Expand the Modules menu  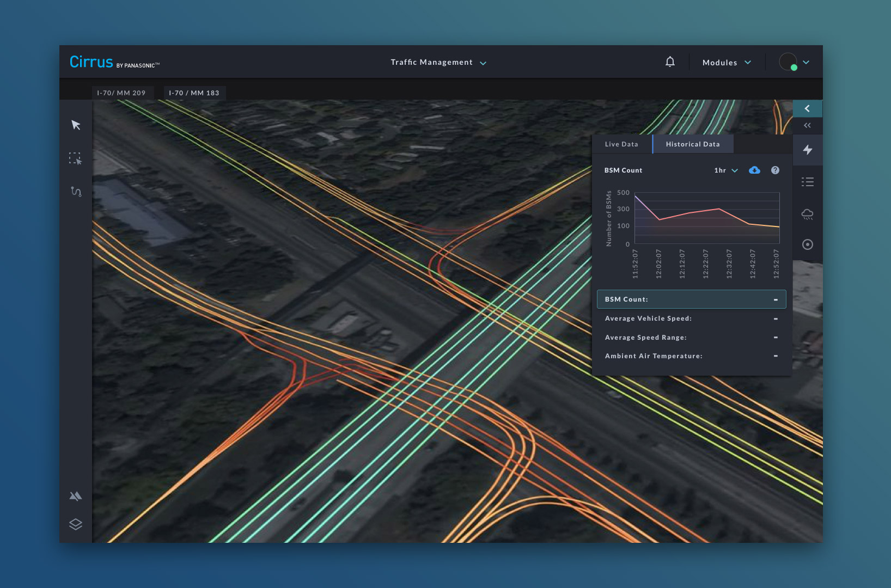727,63
